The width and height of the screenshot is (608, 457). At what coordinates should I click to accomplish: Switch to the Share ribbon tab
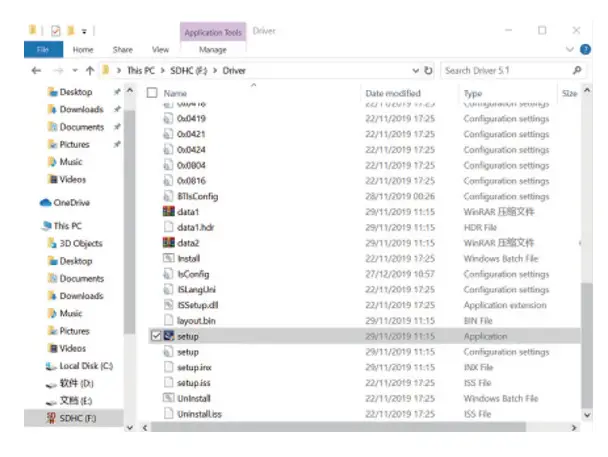point(123,50)
